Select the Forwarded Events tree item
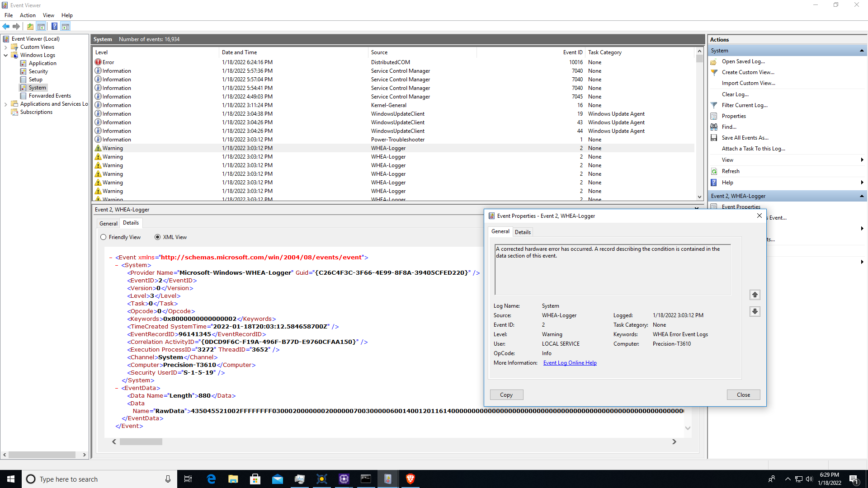 [50, 96]
